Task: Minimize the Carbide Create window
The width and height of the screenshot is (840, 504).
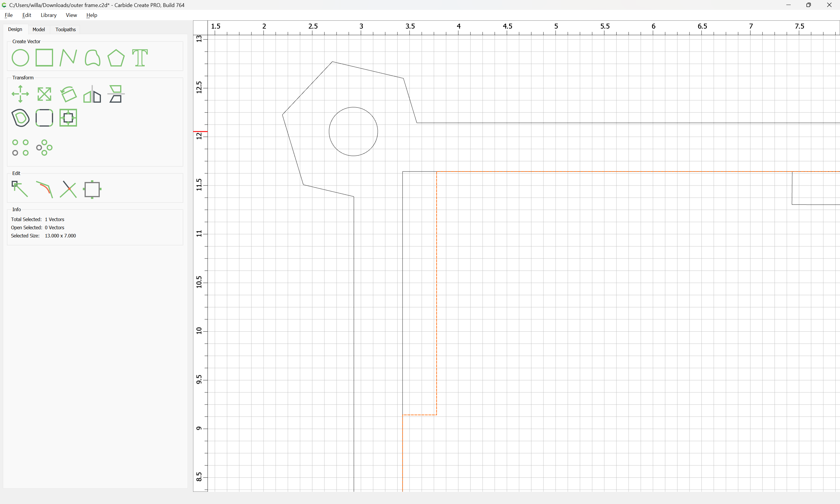Action: [788, 5]
